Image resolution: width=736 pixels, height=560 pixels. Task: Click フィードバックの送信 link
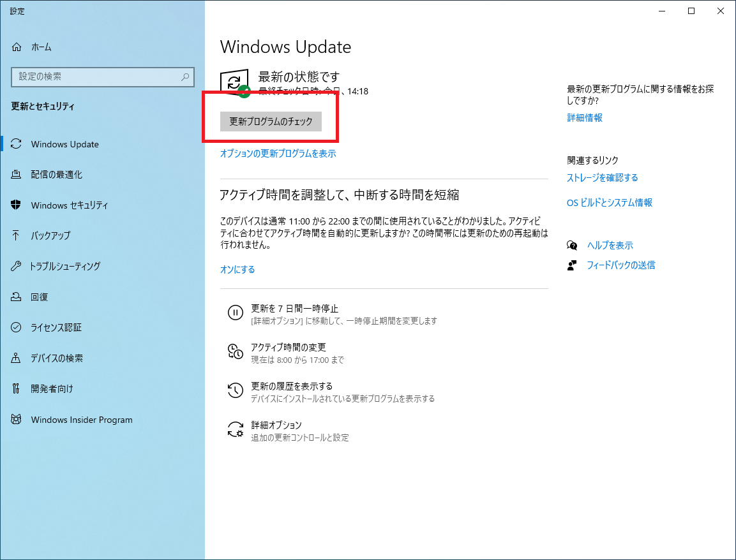(620, 265)
